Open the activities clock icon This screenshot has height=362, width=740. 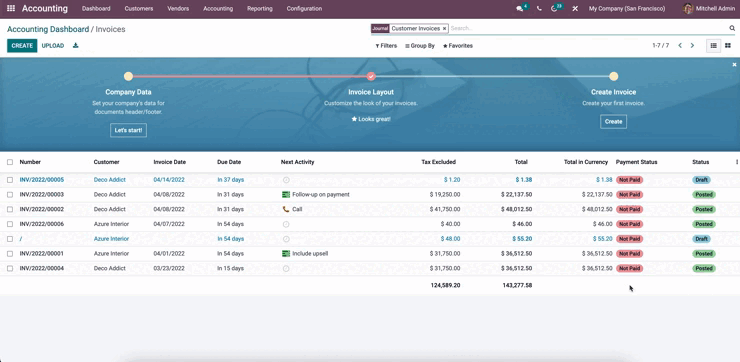[555, 8]
